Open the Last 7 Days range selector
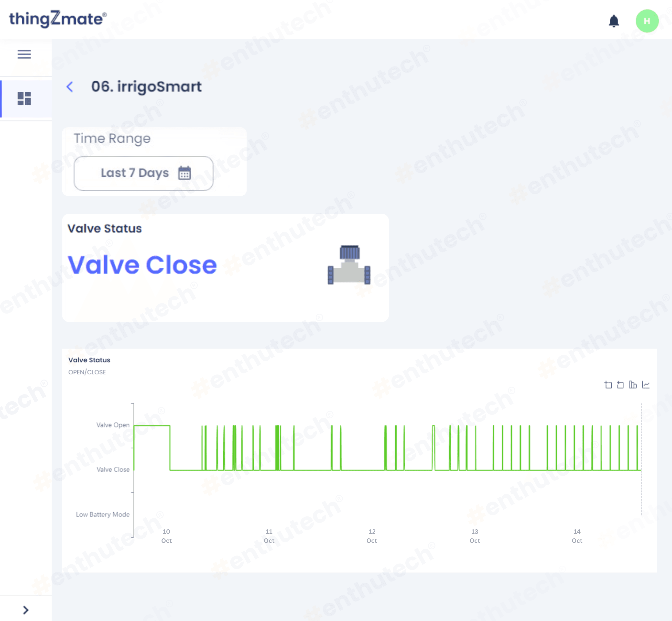This screenshot has width=672, height=621. pos(134,173)
